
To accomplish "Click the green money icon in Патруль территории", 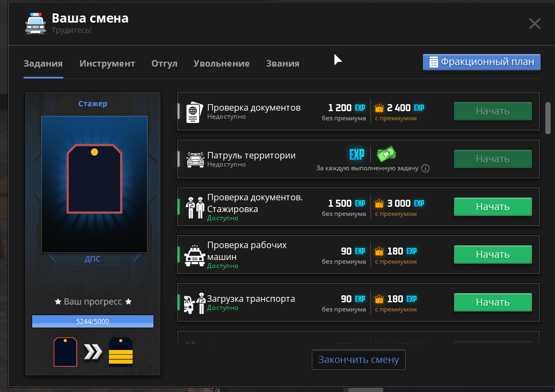I will point(386,154).
